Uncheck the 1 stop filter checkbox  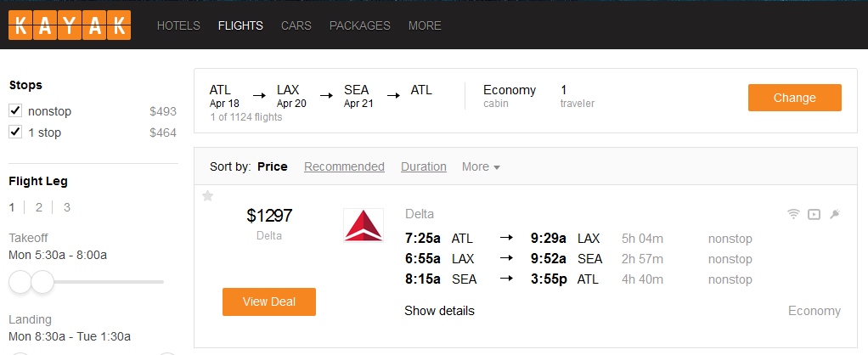click(x=15, y=132)
